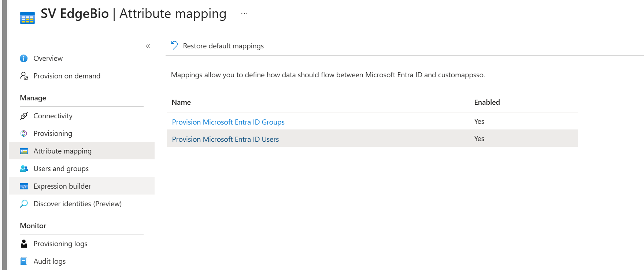Click the Overview info icon
This screenshot has height=270, width=644.
click(24, 58)
